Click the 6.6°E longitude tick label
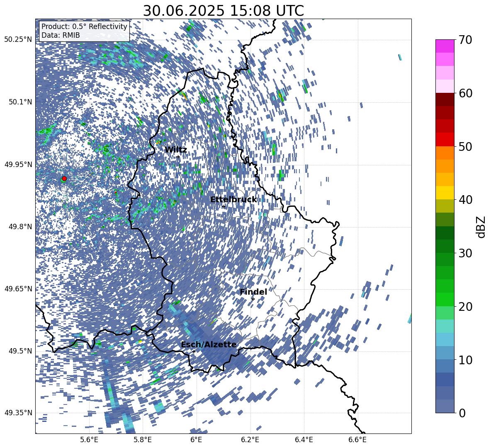 click(357, 440)
